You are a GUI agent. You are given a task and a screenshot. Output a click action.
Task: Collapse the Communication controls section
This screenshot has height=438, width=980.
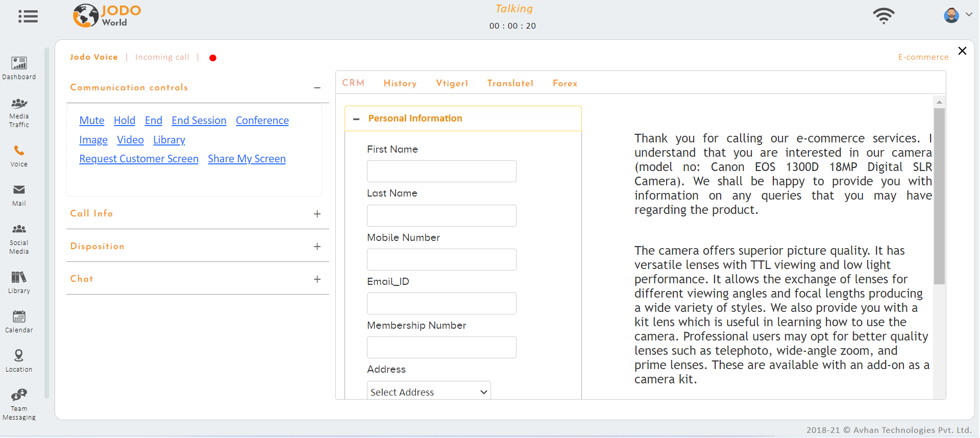pyautogui.click(x=317, y=88)
